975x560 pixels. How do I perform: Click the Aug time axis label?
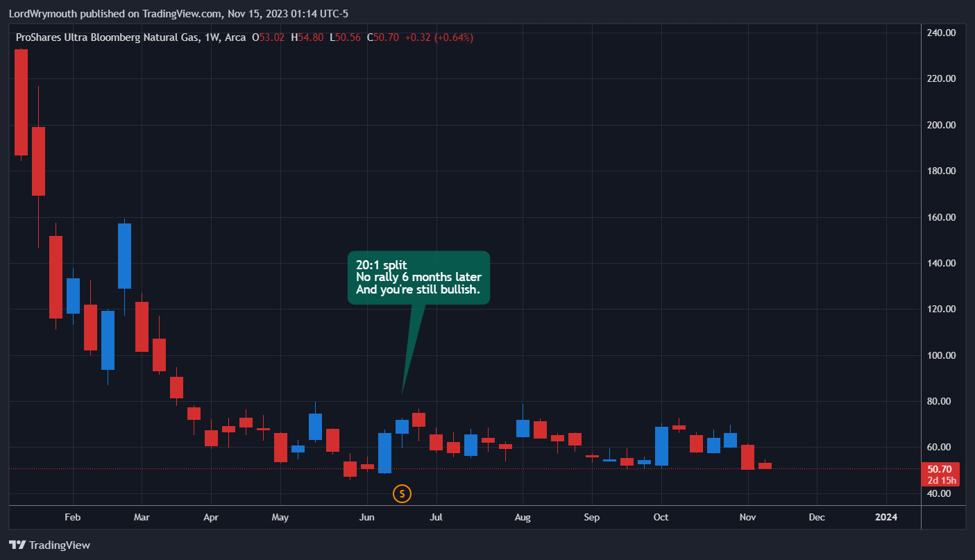coord(523,517)
